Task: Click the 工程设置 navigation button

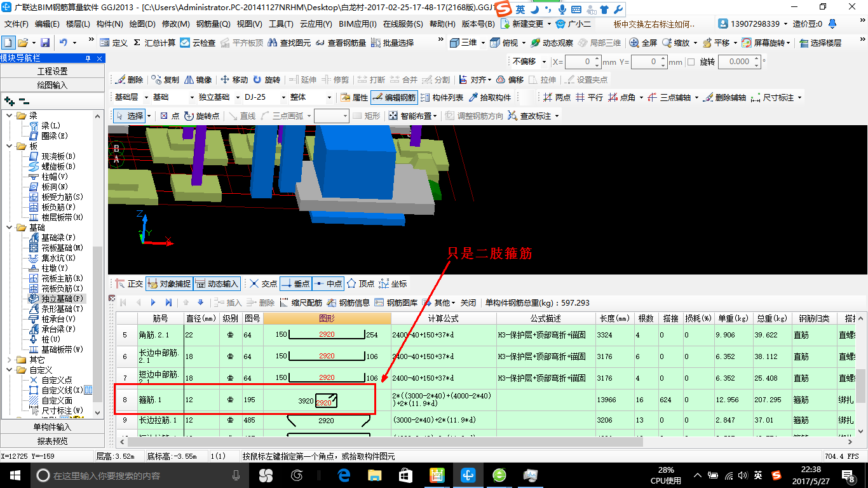Action: (52, 71)
